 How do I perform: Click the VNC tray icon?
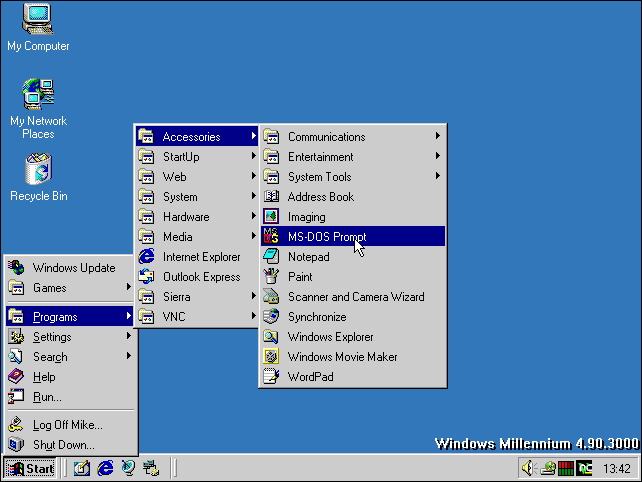pos(584,468)
